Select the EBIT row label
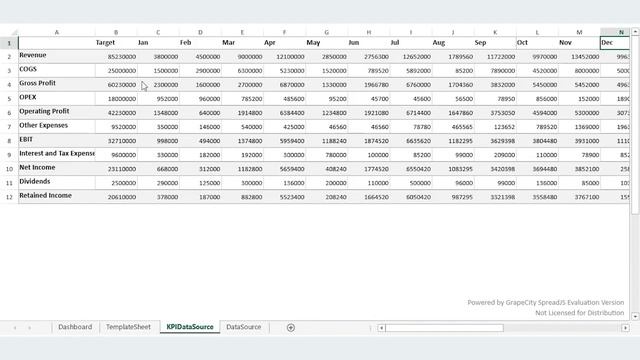The height and width of the screenshot is (360, 640). pyautogui.click(x=57, y=140)
